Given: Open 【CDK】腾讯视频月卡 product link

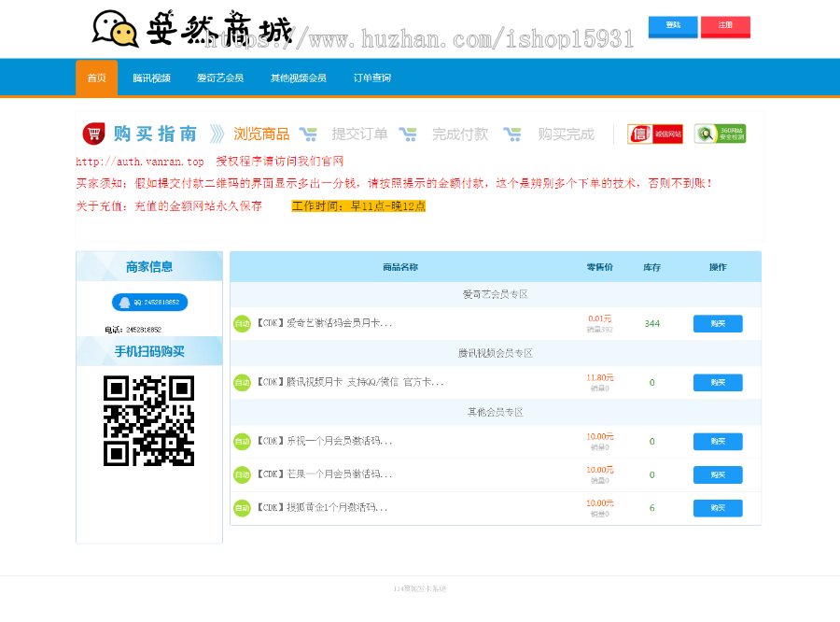Looking at the screenshot, I should tap(350, 382).
